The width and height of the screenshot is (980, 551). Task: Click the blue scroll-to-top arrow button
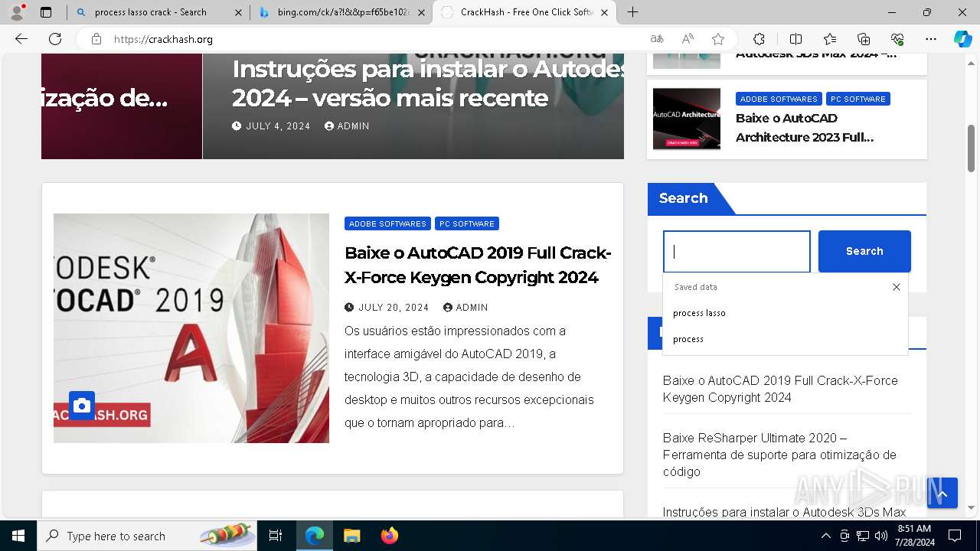[942, 494]
